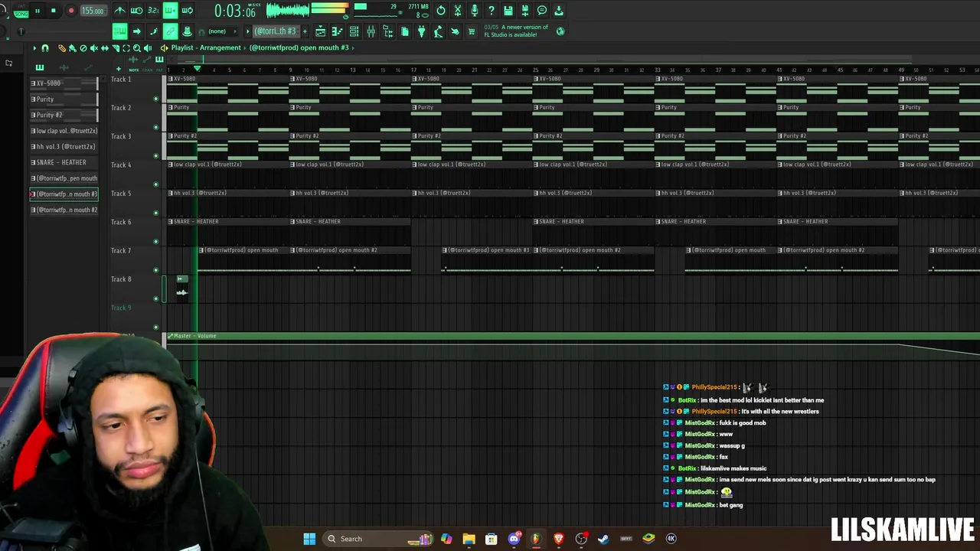Click the taskbar Search box
Viewport: 980px width, 551px height.
tap(377, 539)
